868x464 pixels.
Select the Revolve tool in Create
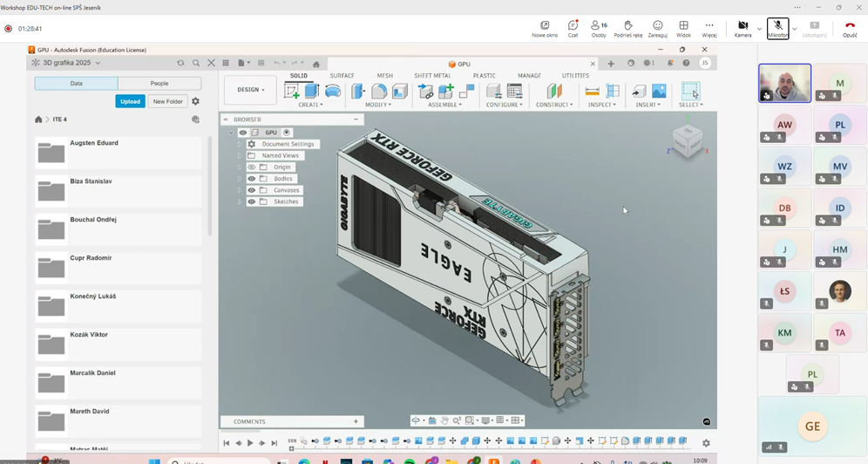point(332,92)
